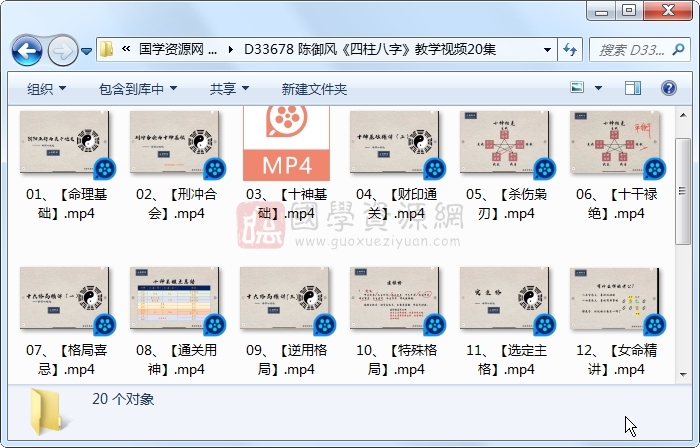Click file name 01、【命理基础】.mp4
This screenshot has width=700, height=448.
[66, 204]
